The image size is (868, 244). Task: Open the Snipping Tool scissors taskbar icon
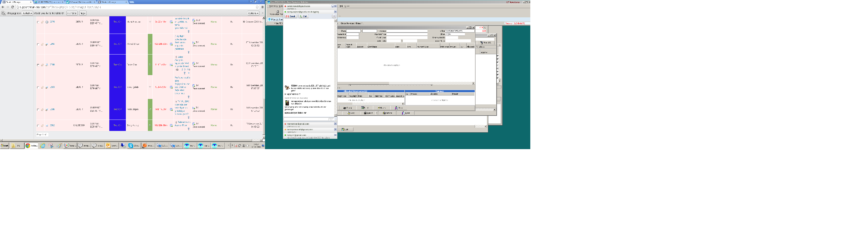(51, 146)
